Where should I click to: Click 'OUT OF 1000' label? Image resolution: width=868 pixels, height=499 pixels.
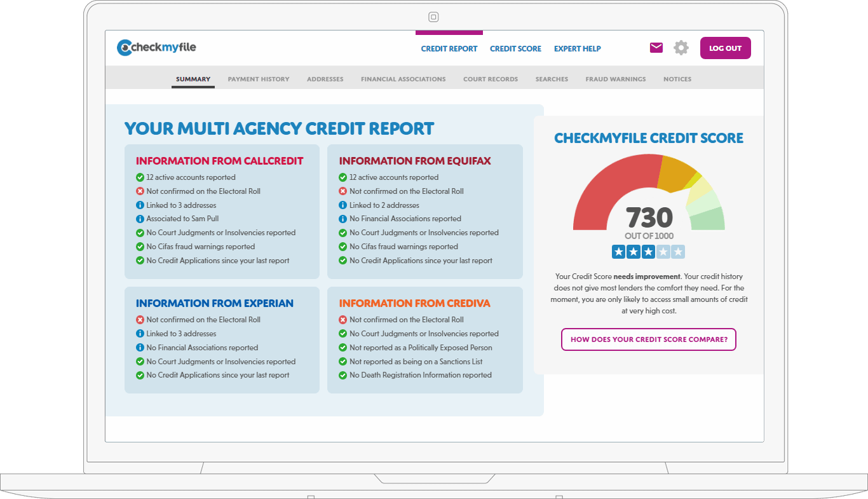(649, 236)
